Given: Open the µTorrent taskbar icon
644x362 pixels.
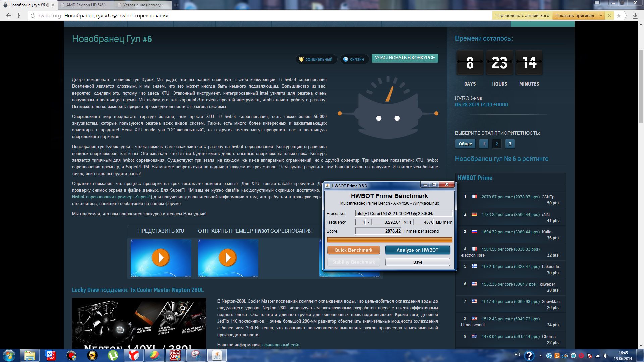Looking at the screenshot, I should [x=113, y=355].
